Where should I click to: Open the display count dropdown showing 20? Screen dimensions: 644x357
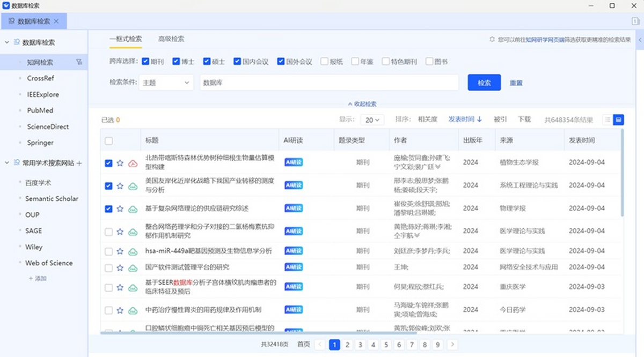point(372,120)
